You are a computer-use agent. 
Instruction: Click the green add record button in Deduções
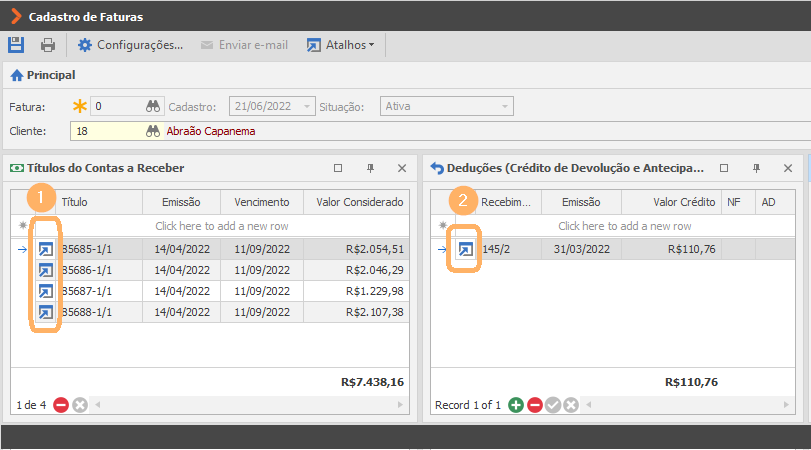516,405
